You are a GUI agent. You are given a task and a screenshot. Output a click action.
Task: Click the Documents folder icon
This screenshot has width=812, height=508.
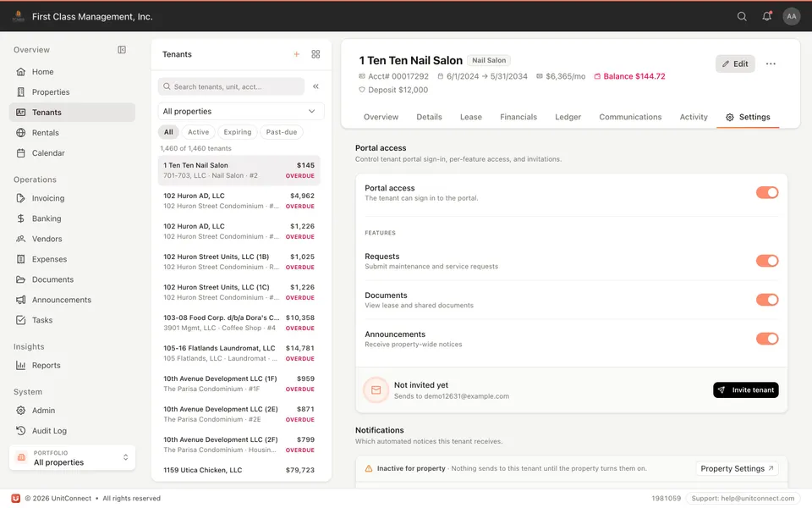coord(20,279)
